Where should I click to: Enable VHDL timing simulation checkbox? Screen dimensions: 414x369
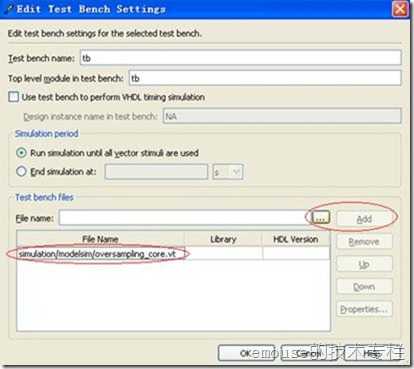14,97
